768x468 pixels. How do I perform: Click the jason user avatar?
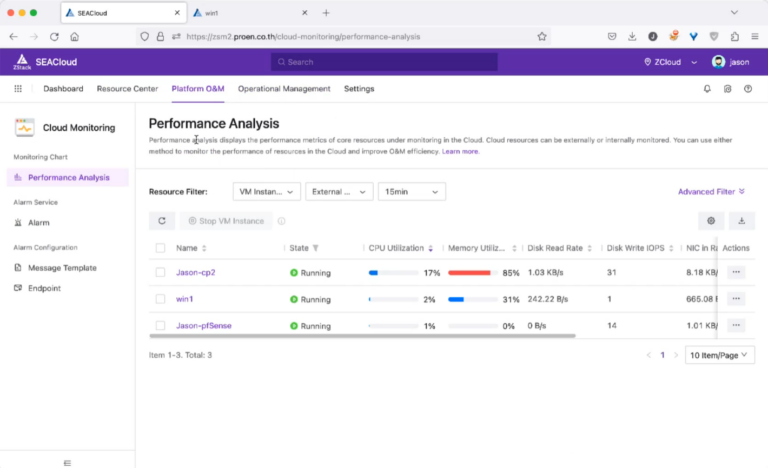point(718,62)
